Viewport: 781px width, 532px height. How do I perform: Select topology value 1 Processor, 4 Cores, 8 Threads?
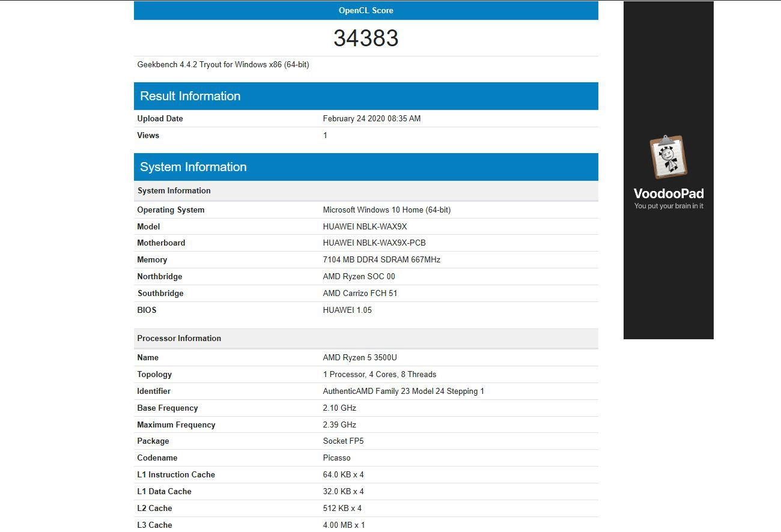tap(380, 374)
